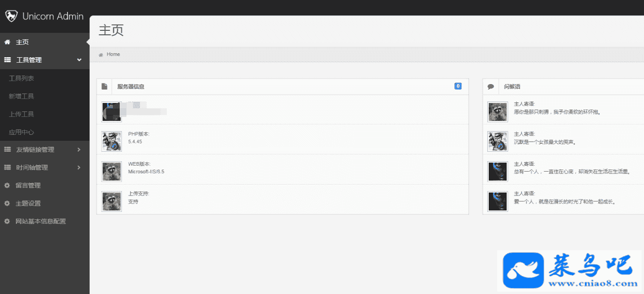
Task: Collapse the 工具管理 menu chevron
Action: pos(79,60)
